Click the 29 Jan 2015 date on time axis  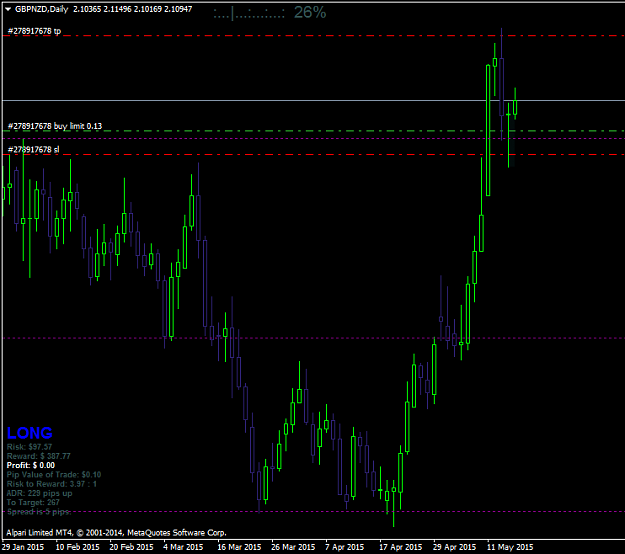click(x=23, y=547)
